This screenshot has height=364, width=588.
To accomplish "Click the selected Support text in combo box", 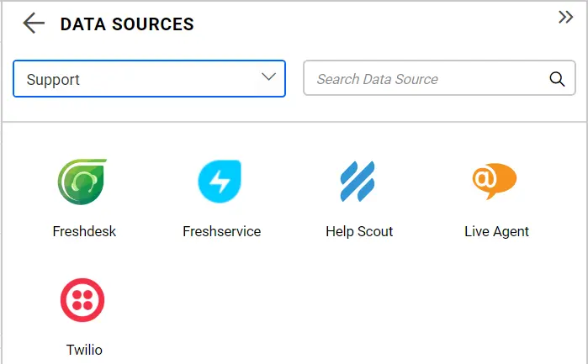I will click(x=53, y=80).
